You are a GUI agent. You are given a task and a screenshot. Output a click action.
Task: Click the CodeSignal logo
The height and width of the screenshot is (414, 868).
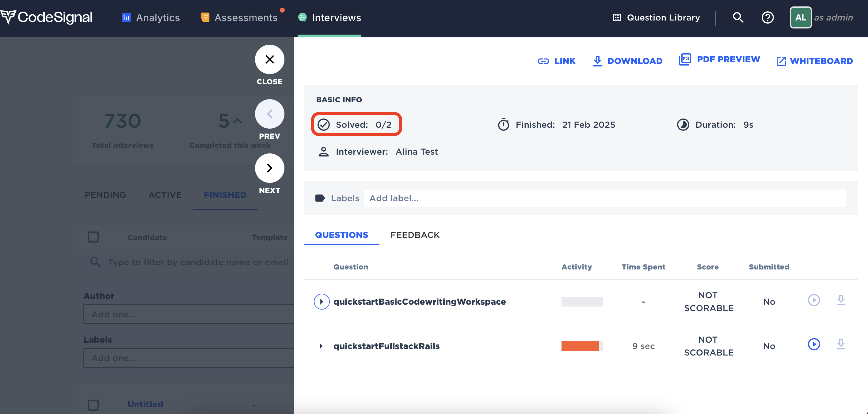(x=46, y=17)
